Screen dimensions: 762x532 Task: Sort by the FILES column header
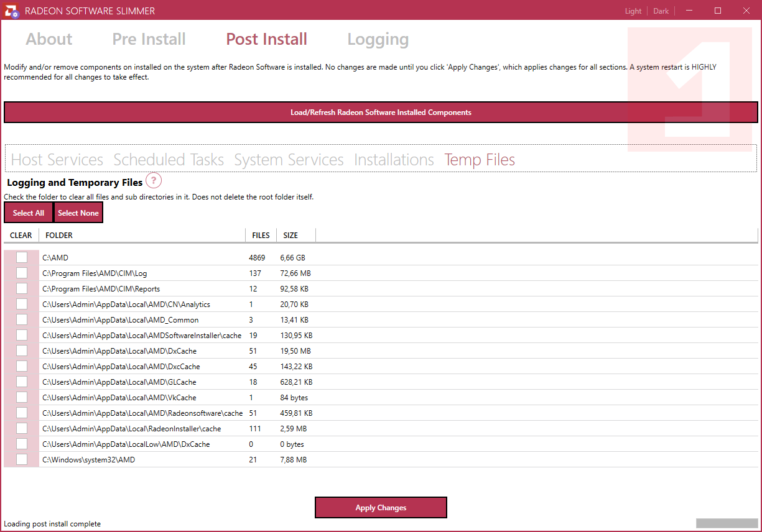261,236
